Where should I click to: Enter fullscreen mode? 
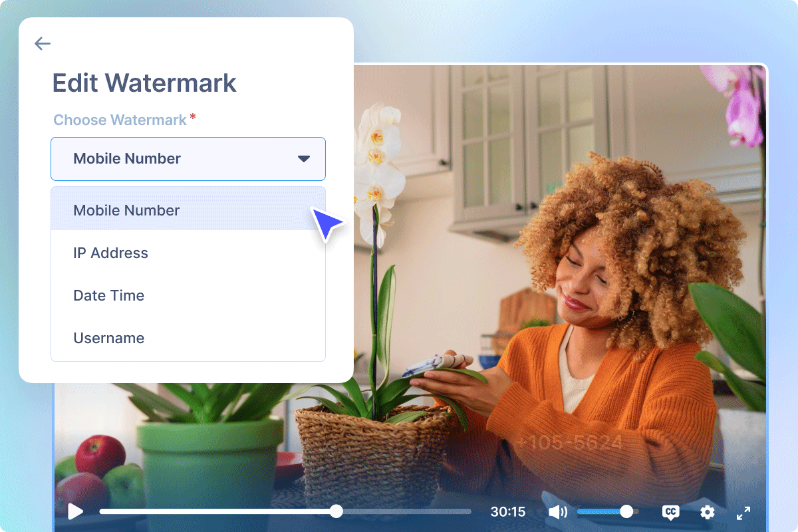pos(743,512)
